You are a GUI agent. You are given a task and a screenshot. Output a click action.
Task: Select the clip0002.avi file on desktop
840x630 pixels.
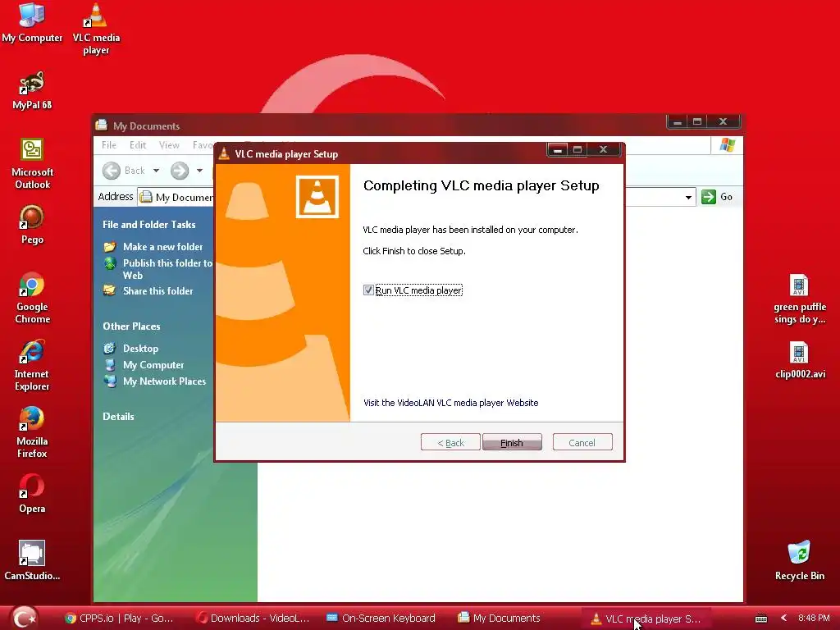[x=799, y=360]
